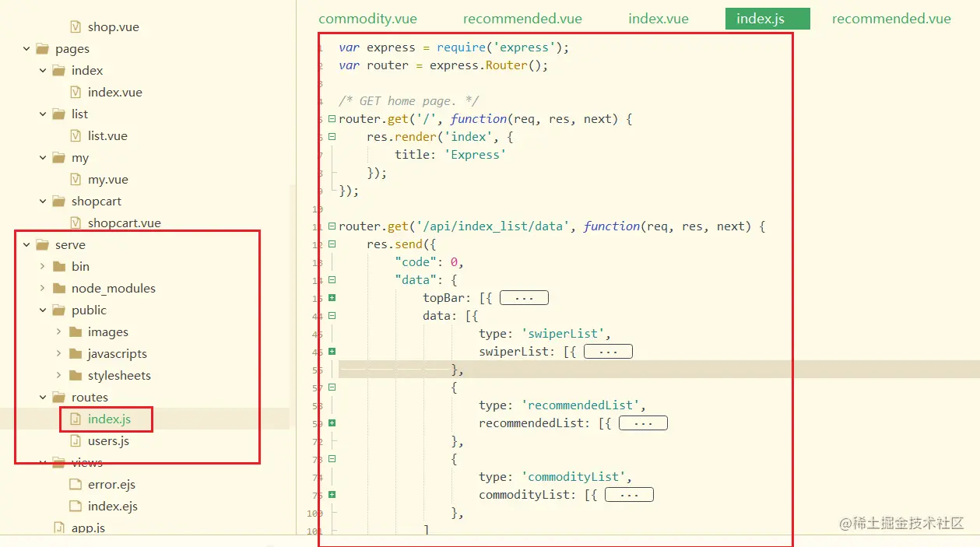Expand the images folder chevron

59,331
